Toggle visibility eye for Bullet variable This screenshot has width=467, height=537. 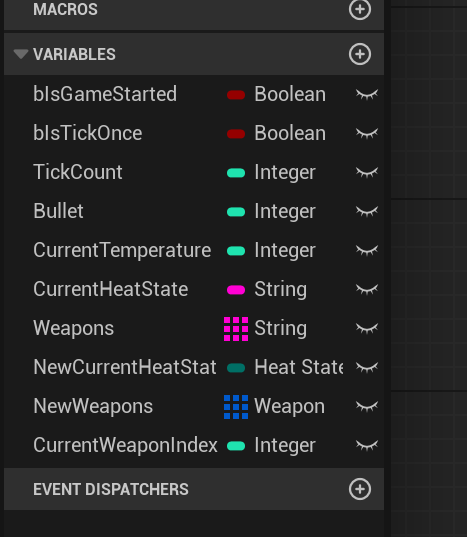point(367,211)
